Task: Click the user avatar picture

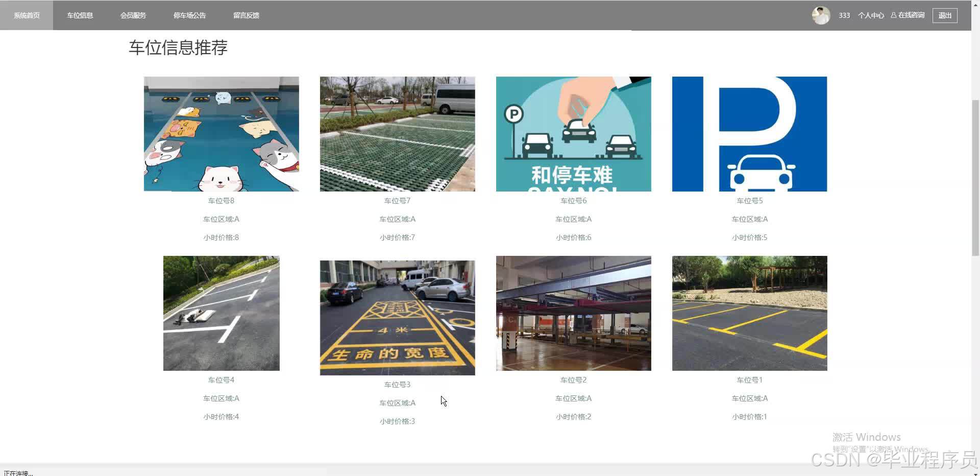Action: pyautogui.click(x=821, y=15)
